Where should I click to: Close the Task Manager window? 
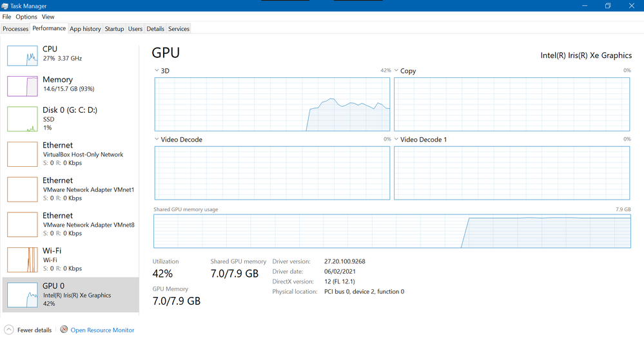click(x=632, y=6)
